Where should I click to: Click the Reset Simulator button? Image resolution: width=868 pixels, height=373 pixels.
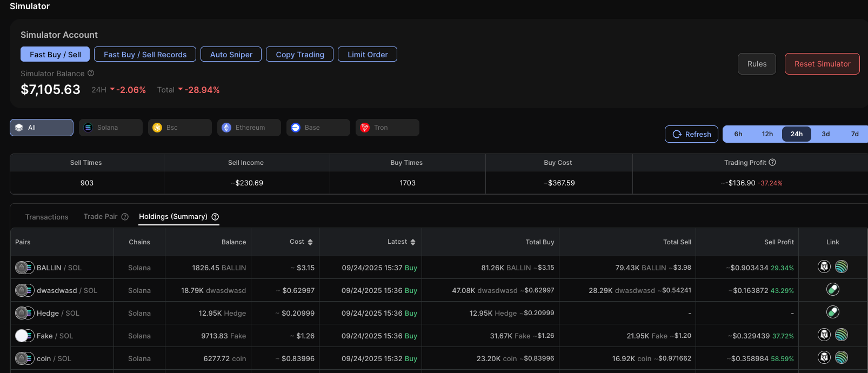822,64
